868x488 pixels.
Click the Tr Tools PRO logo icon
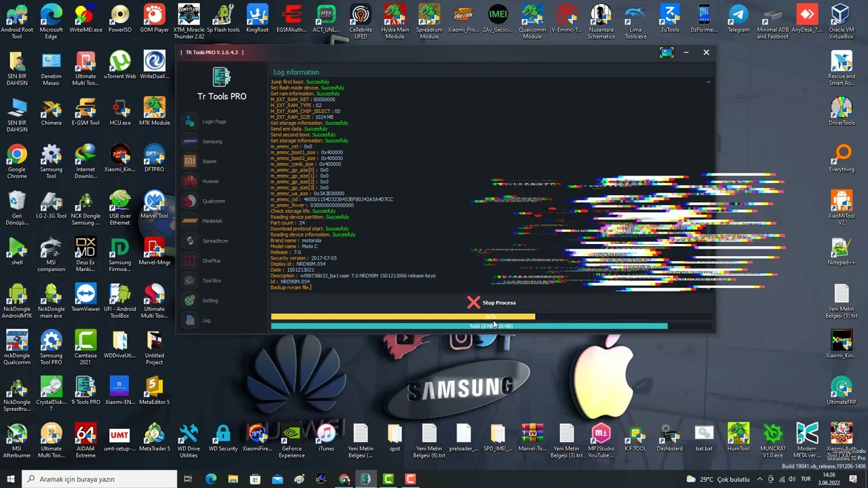tap(221, 77)
